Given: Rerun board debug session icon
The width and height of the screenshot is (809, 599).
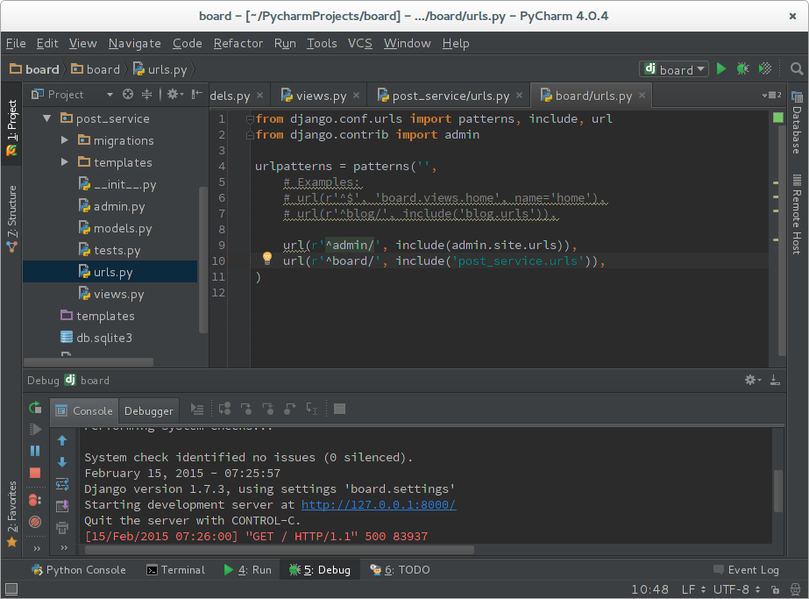Looking at the screenshot, I should 35,408.
